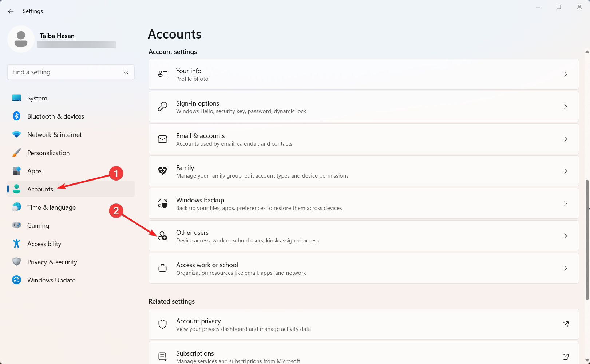Click the Family heart icon
Viewport: 590px width, 364px height.
(162, 171)
